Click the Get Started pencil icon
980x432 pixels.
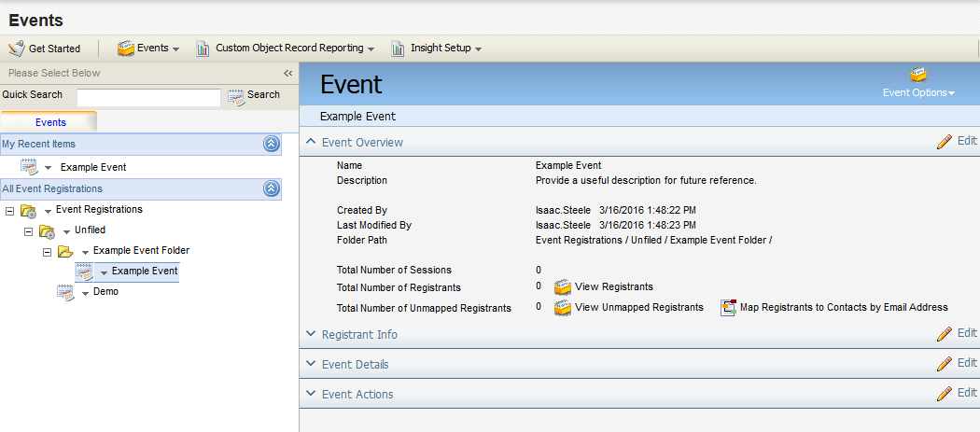pyautogui.click(x=17, y=49)
